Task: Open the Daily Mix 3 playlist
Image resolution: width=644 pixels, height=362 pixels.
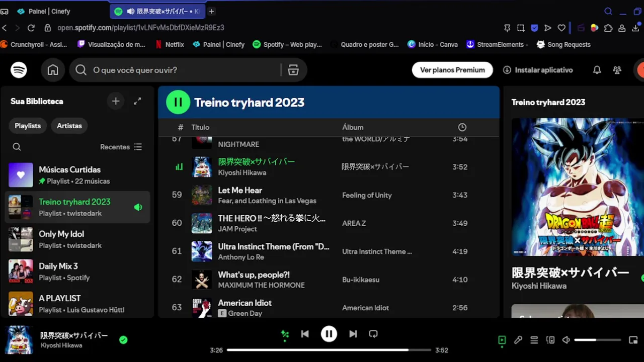Action: click(77, 271)
